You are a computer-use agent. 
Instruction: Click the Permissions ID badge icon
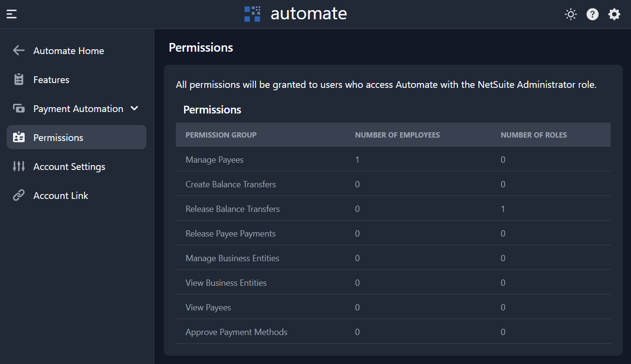click(x=19, y=138)
